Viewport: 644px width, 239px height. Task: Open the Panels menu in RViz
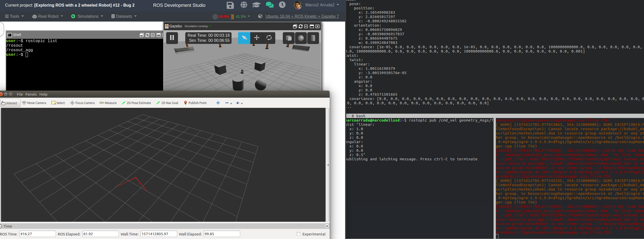point(31,94)
